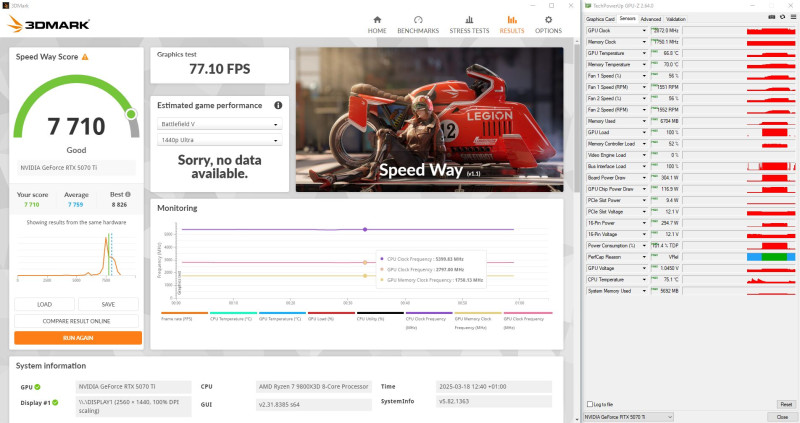Screen dimensions: 800x423
Task: Open the Options gear in 3DMark
Action: coord(548,20)
